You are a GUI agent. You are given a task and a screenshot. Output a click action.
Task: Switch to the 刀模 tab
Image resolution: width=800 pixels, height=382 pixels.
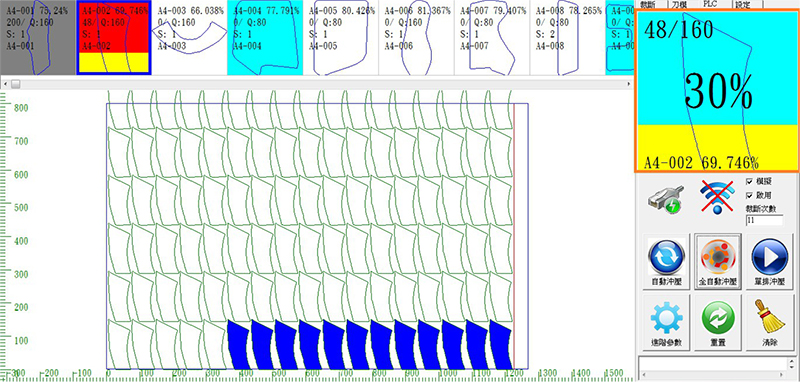679,4
